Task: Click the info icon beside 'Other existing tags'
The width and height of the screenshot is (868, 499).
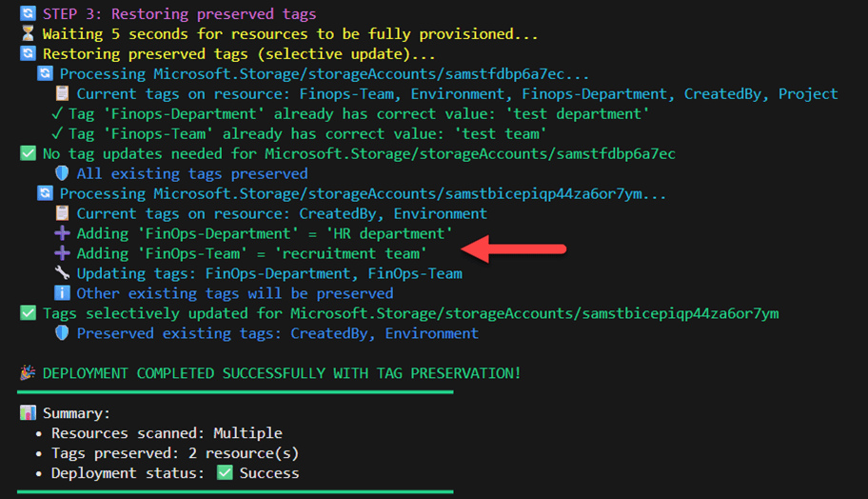Action: point(62,293)
